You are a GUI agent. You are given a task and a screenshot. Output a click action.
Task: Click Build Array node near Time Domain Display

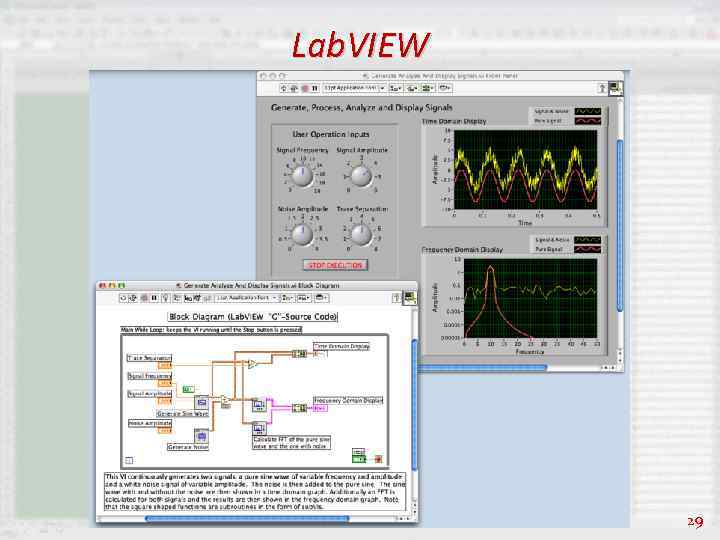299,354
